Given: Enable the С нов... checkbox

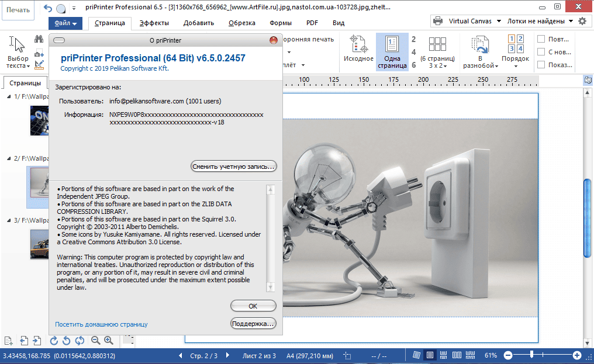Looking at the screenshot, I should point(541,52).
